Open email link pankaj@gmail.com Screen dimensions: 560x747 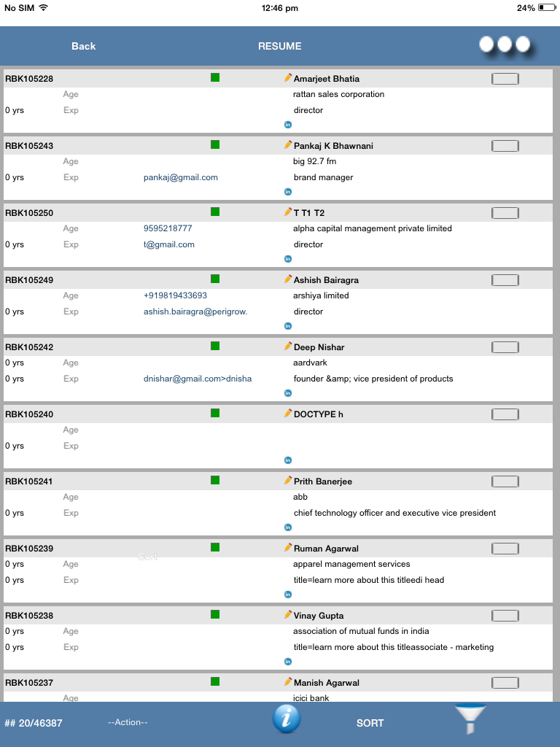[x=181, y=177]
